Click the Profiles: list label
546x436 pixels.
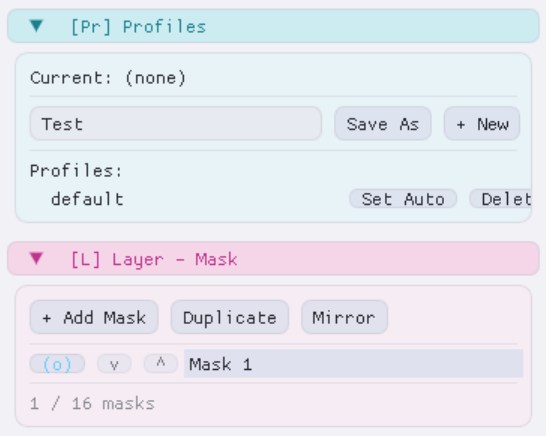point(76,171)
